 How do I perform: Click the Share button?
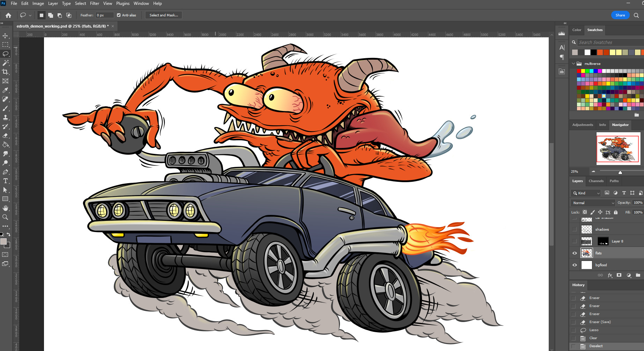click(620, 15)
